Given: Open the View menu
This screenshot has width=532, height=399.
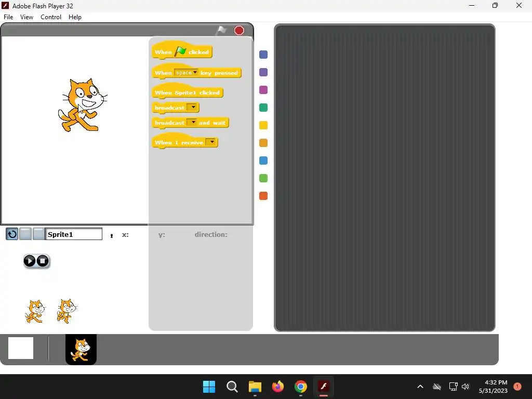Looking at the screenshot, I should [x=27, y=17].
